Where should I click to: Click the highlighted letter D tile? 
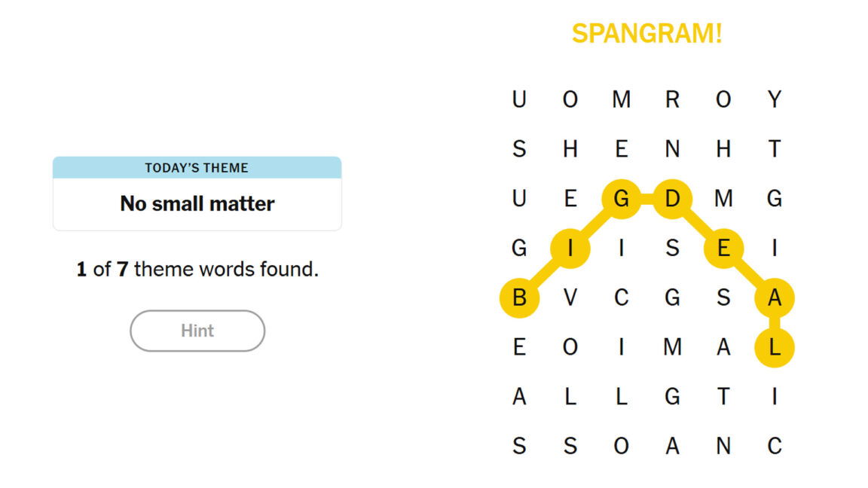[x=673, y=199]
